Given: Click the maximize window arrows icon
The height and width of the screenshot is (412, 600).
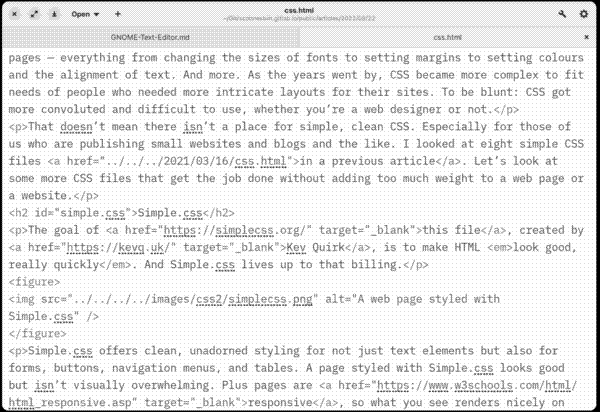Looking at the screenshot, I should pyautogui.click(x=34, y=14).
